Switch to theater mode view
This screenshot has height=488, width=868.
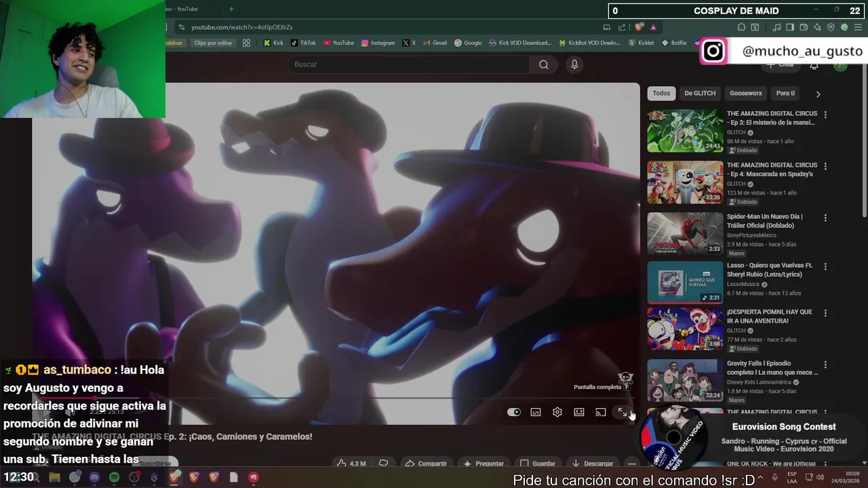click(579, 412)
